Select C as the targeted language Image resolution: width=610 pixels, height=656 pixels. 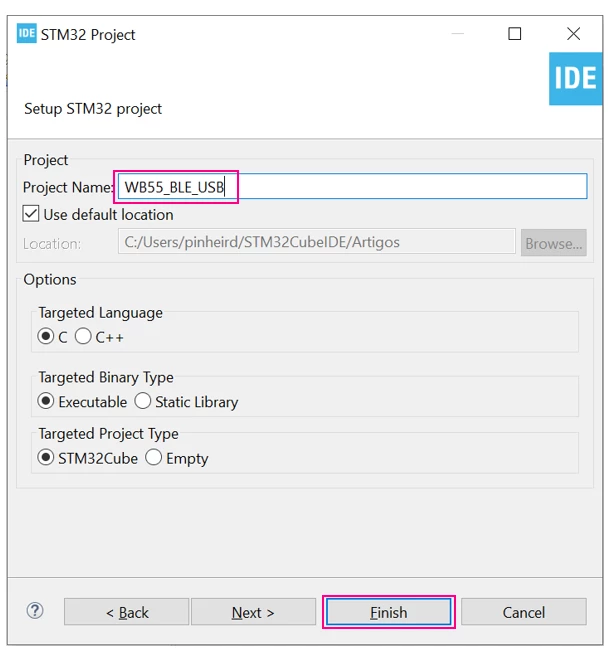click(x=46, y=336)
